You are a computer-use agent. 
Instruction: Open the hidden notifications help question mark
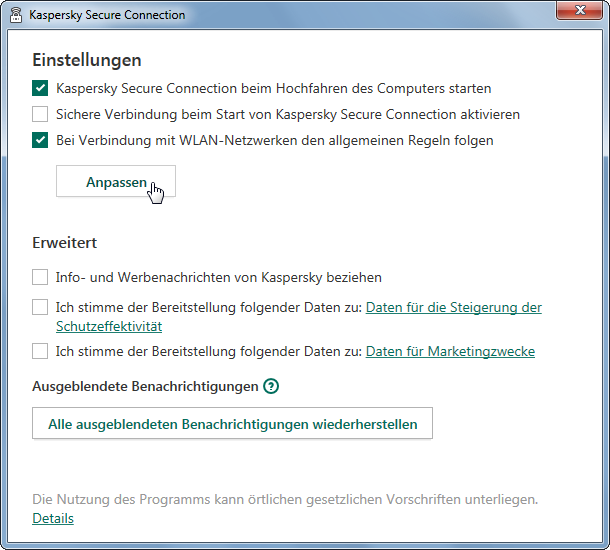(x=271, y=386)
